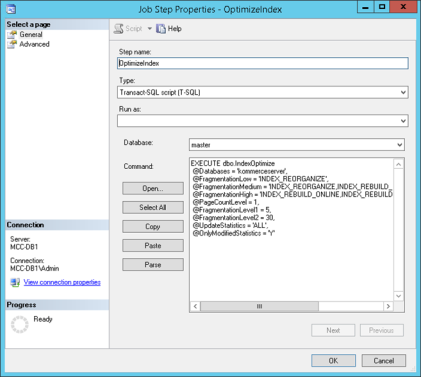Screen dimensions: 421x377
Task: Open the Help icon in toolbar
Action: [161, 29]
